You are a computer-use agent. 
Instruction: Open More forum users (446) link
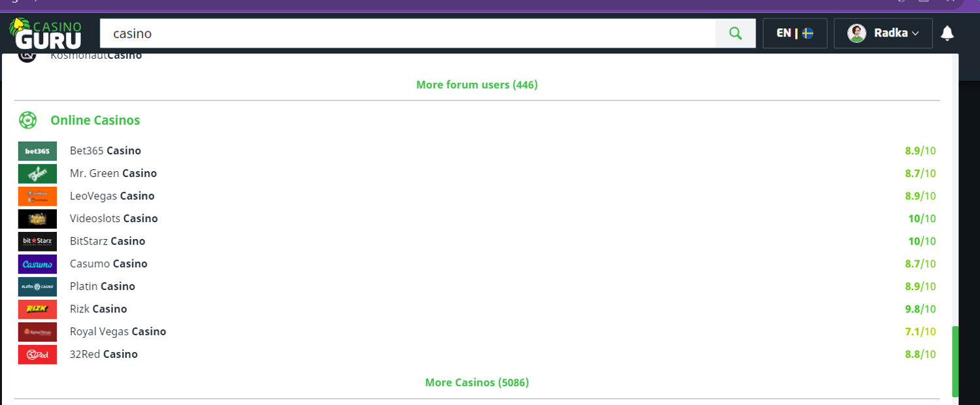477,85
